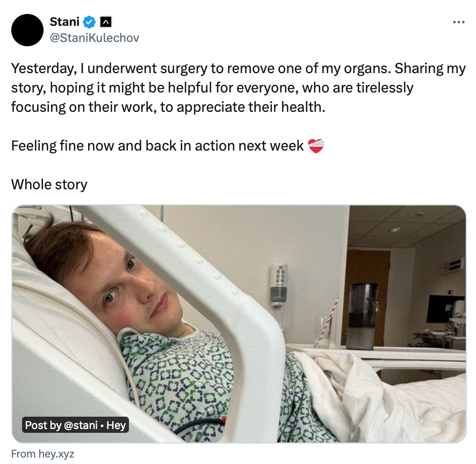Click the "Whole story" text line
This screenshot has height=464, width=476.
click(x=49, y=184)
